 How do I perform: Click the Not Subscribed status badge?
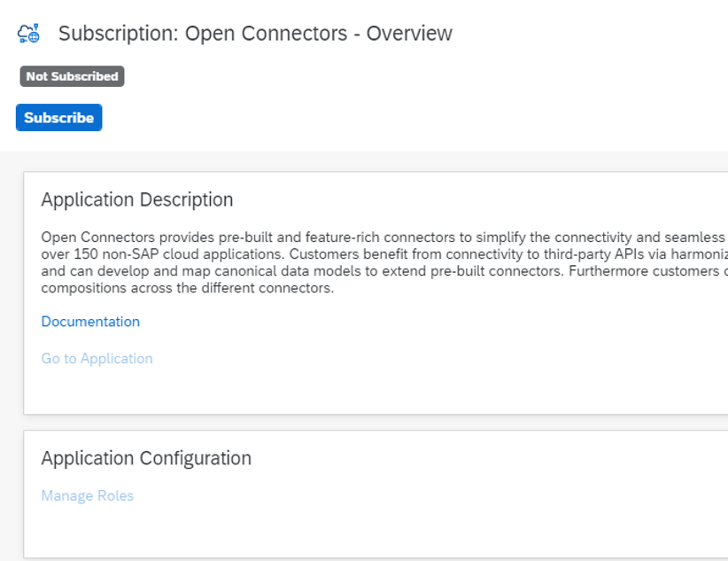coord(72,77)
